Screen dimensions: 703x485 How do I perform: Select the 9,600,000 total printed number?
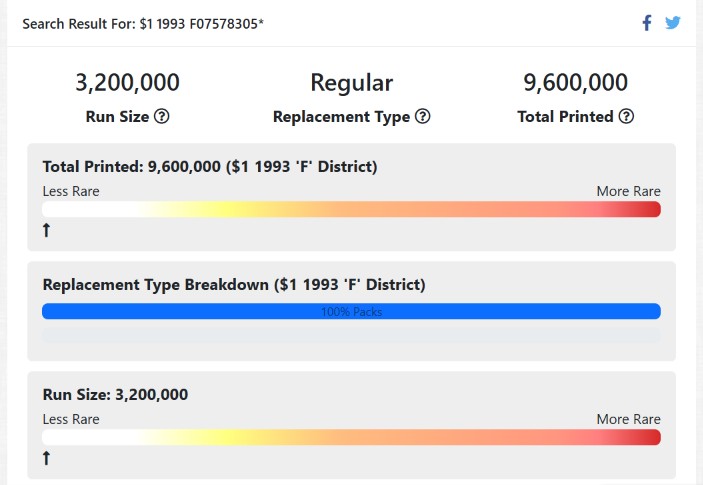(576, 82)
